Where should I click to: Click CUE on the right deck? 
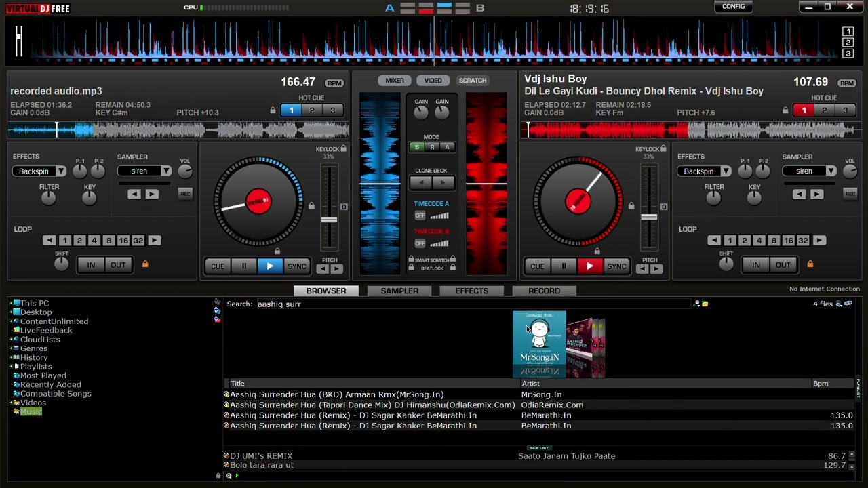click(537, 266)
